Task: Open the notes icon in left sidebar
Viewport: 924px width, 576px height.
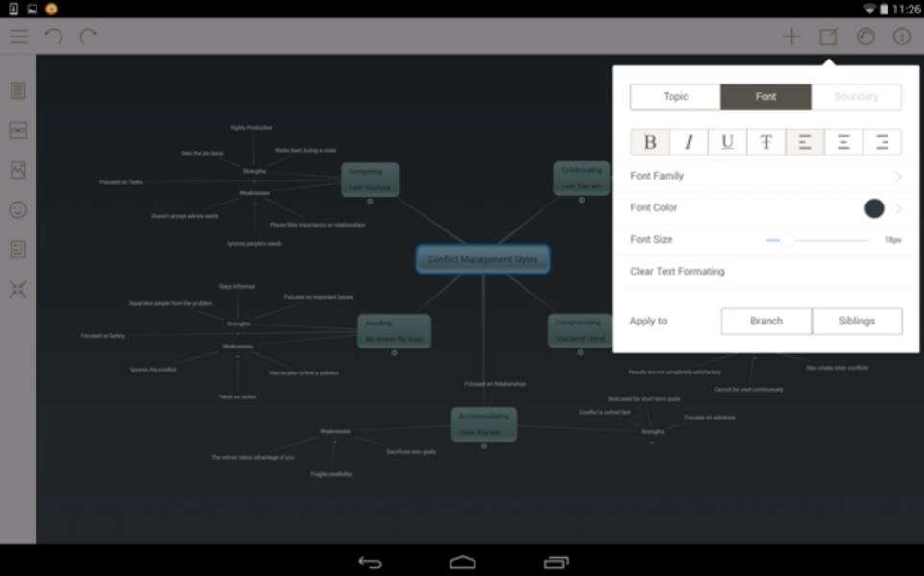Action: (x=18, y=90)
